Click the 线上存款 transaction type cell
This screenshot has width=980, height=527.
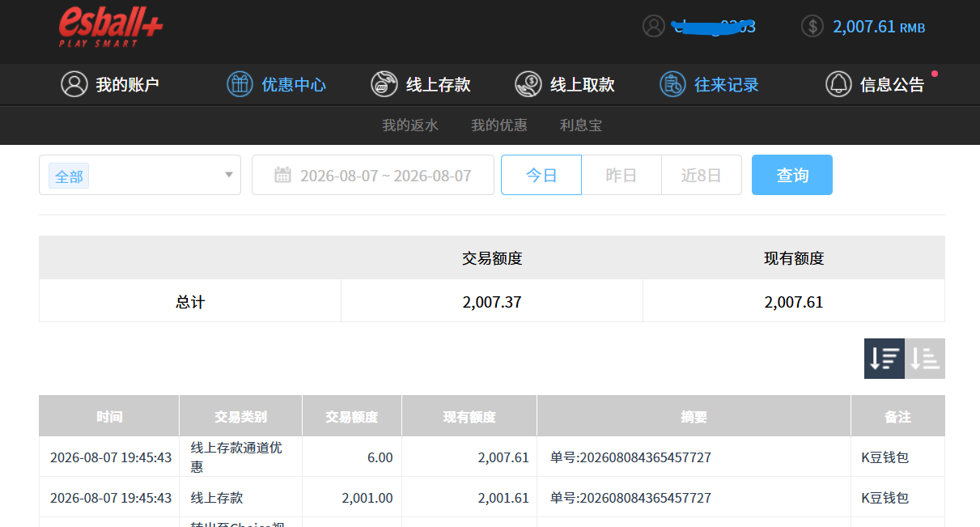click(x=241, y=498)
